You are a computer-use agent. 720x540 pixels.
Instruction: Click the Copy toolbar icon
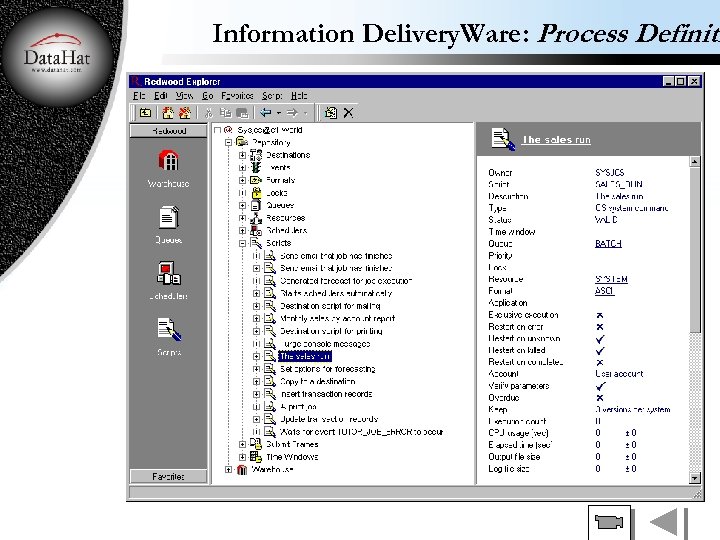point(225,112)
